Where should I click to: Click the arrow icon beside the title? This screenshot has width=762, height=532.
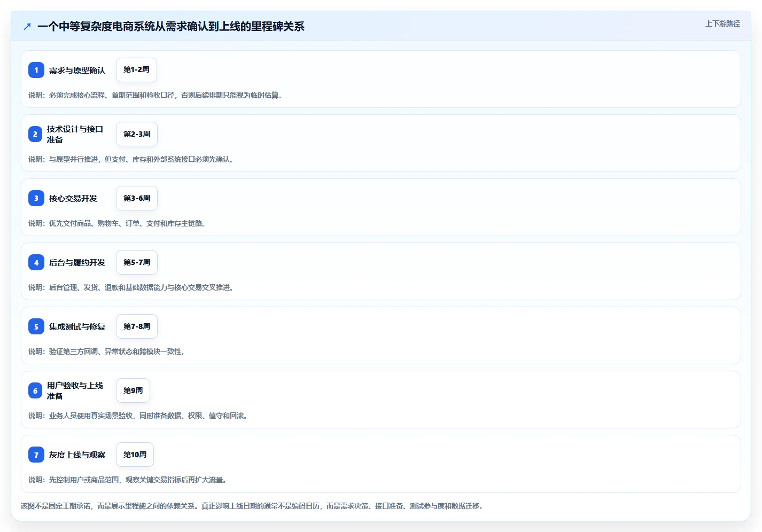[x=27, y=26]
